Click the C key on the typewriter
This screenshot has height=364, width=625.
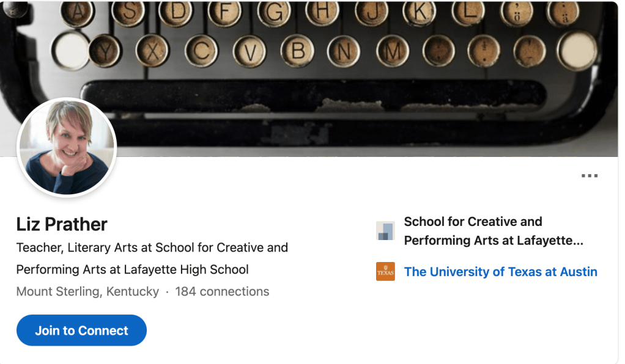click(x=201, y=51)
